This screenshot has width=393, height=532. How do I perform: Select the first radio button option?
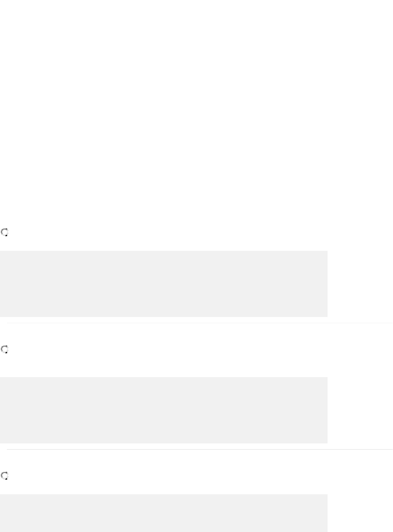5,232
